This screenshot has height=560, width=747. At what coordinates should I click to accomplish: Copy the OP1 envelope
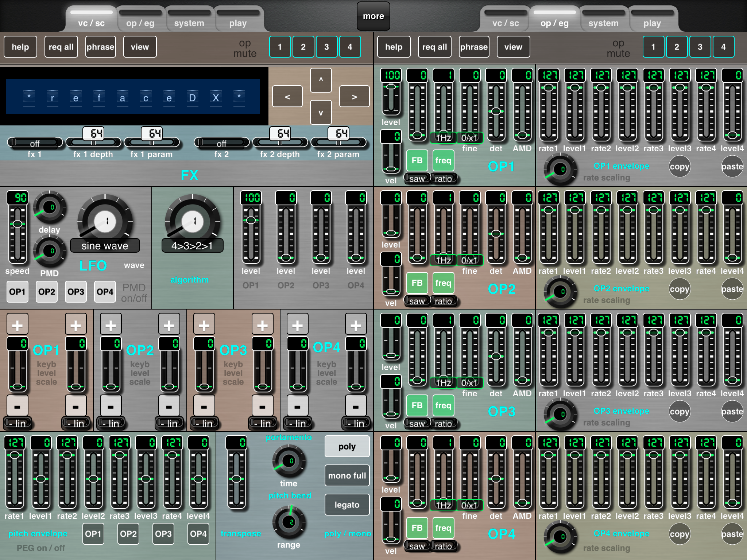coord(679,167)
